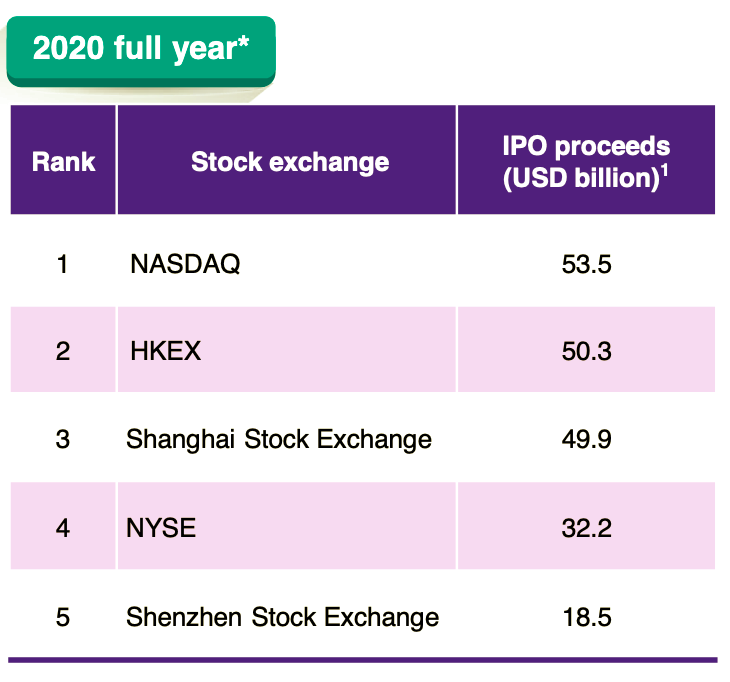Click the 2020 full year green label
The height and width of the screenshot is (682, 730).
coord(141,51)
